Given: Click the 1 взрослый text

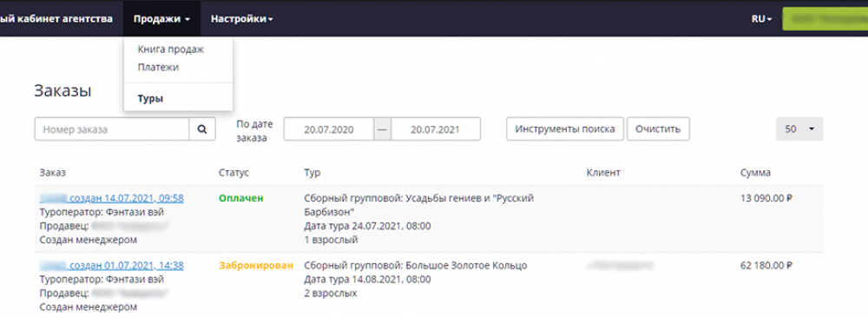Looking at the screenshot, I should pyautogui.click(x=331, y=240).
